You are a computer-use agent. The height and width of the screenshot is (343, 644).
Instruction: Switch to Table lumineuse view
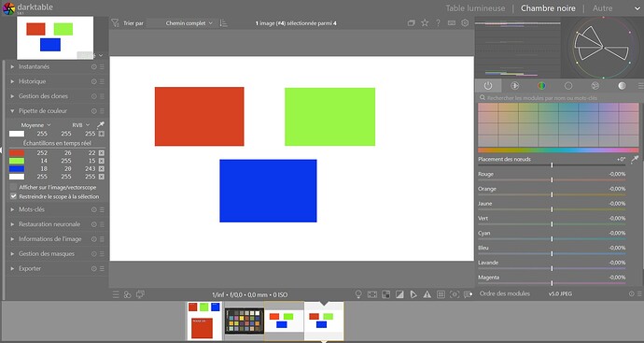475,8
